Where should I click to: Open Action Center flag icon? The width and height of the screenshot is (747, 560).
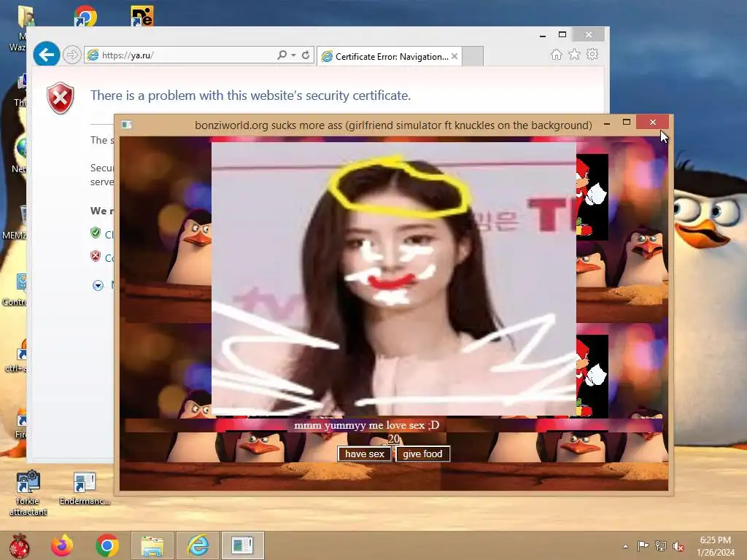643,546
